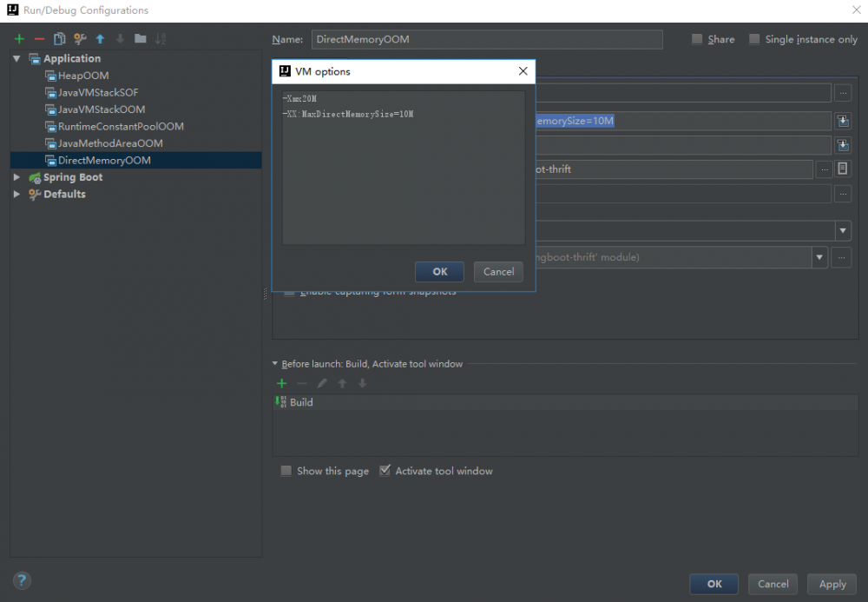Focus the Name input field

pos(487,39)
